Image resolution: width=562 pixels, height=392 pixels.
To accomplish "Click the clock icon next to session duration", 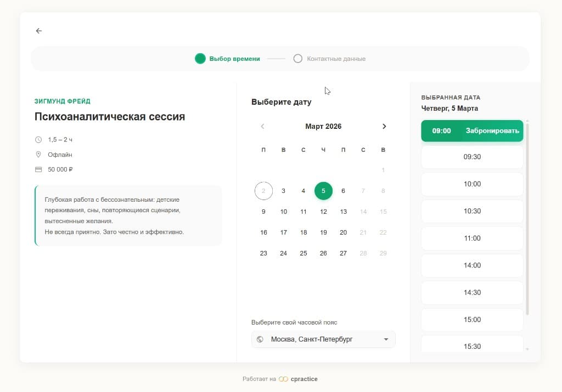I will point(38,139).
